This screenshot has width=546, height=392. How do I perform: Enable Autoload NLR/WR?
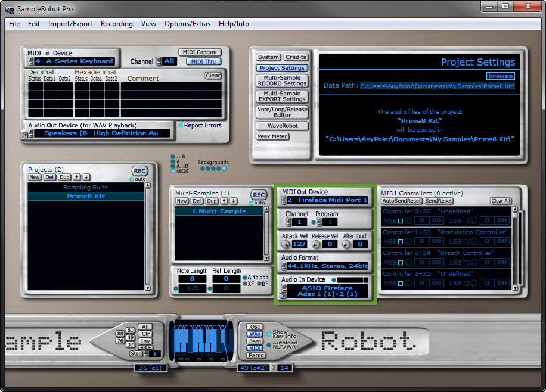269,344
